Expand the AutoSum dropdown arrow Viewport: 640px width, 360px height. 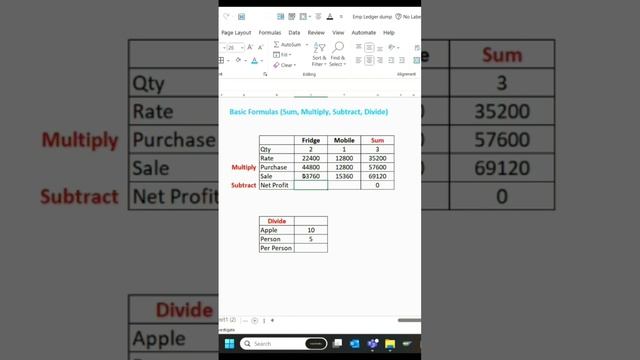pos(307,44)
